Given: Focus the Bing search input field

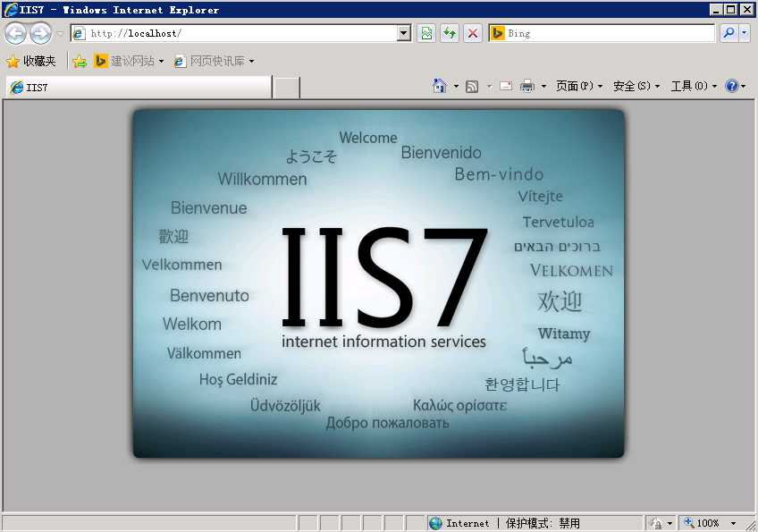Looking at the screenshot, I should tap(610, 33).
